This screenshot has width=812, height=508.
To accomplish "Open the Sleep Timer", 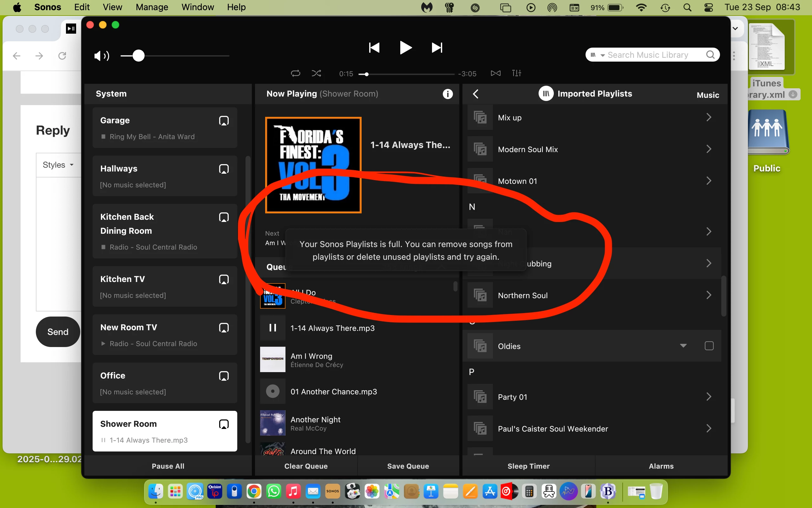I will [528, 466].
